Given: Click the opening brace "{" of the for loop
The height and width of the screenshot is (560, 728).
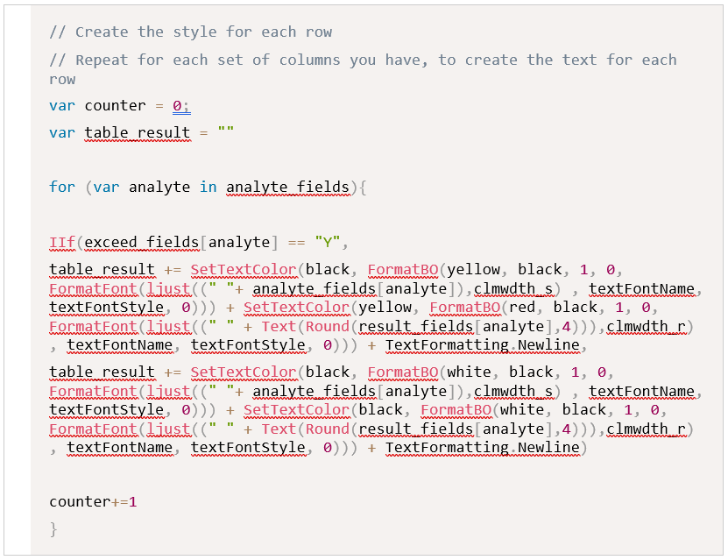Looking at the screenshot, I should (363, 188).
